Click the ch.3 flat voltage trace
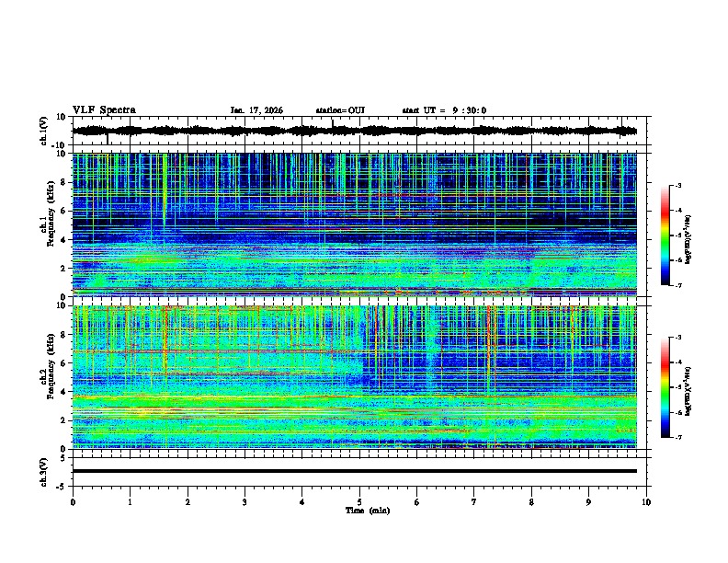The image size is (728, 563). tap(354, 471)
